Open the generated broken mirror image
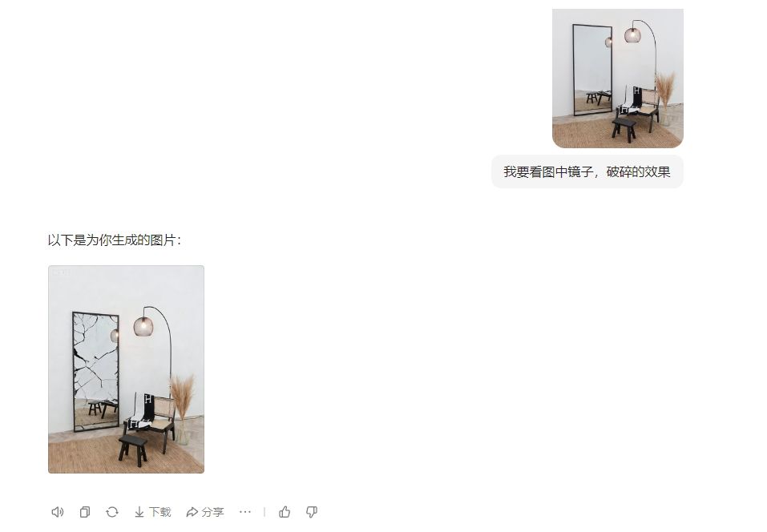 pyautogui.click(x=126, y=369)
